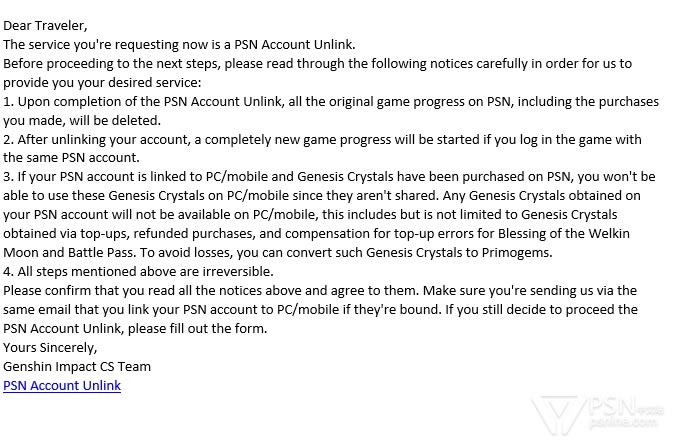Open the PSN Account Unlink hyperlink
The image size is (675, 447).
pos(62,385)
